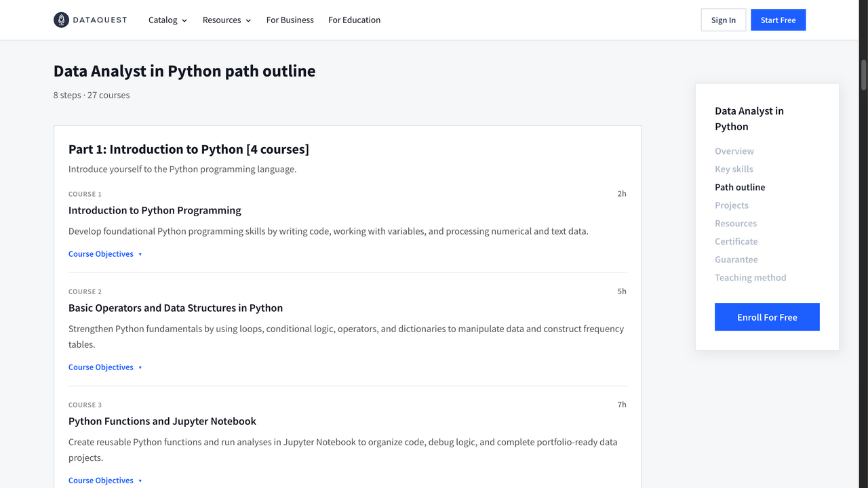Click the COURSE 3 label

pyautogui.click(x=85, y=405)
